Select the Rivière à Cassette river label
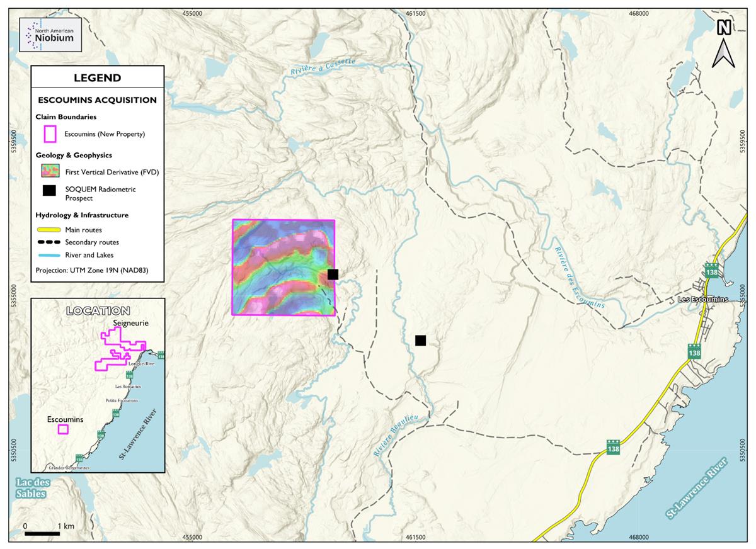Screen dimensions: 756x549 pos(323,67)
